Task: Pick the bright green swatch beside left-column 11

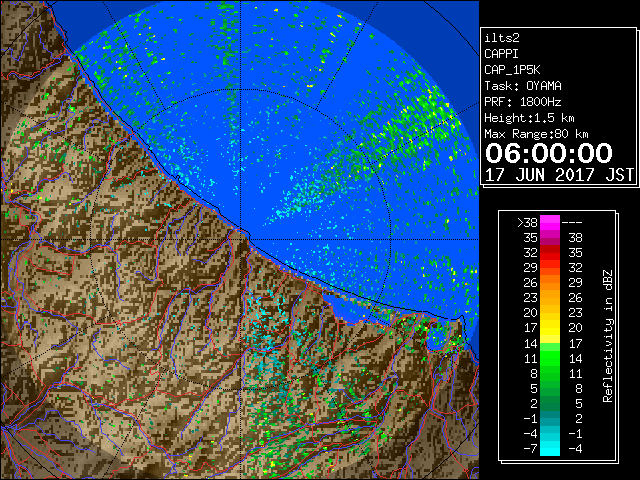Action: pyautogui.click(x=550, y=358)
